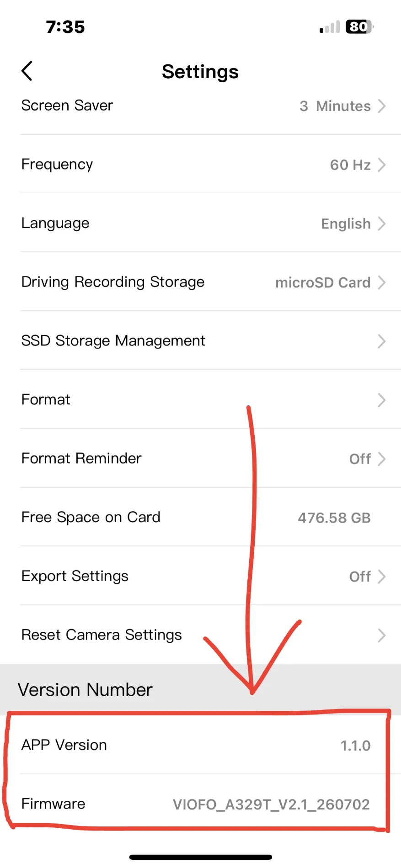Tap the battery indicator in the status bar
Viewport: 401px width, 868px height.
click(360, 27)
